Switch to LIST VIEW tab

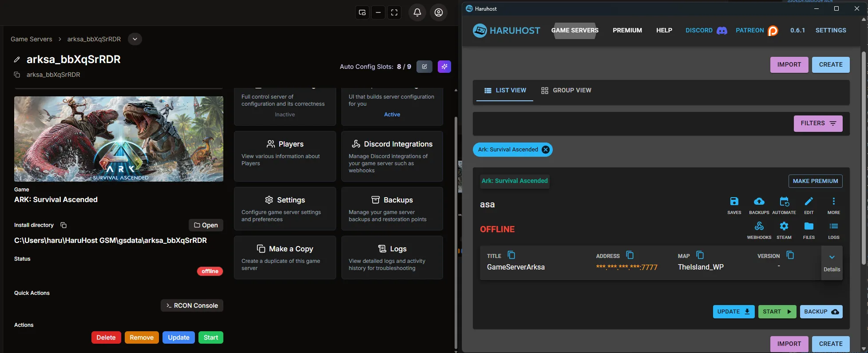pyautogui.click(x=505, y=91)
